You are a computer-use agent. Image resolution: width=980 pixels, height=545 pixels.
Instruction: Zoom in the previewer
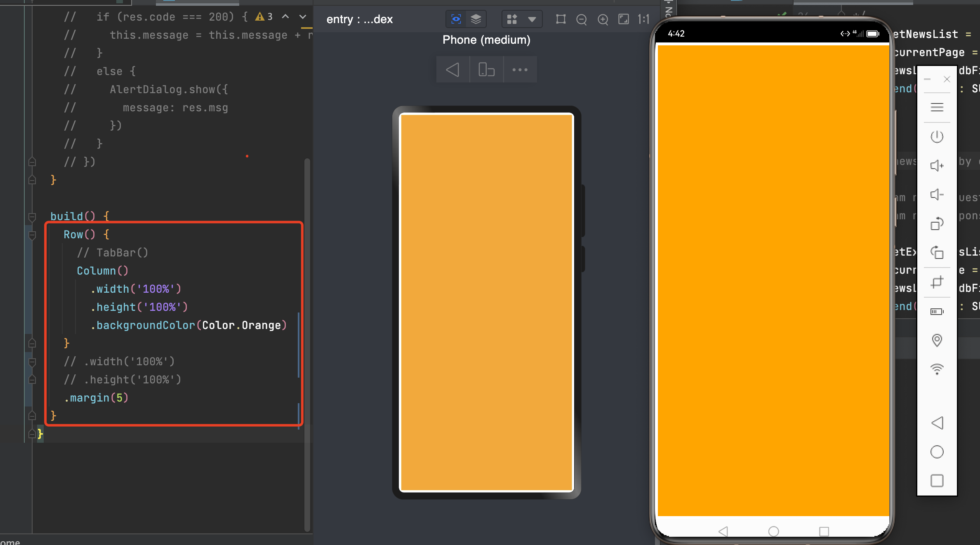pos(603,19)
